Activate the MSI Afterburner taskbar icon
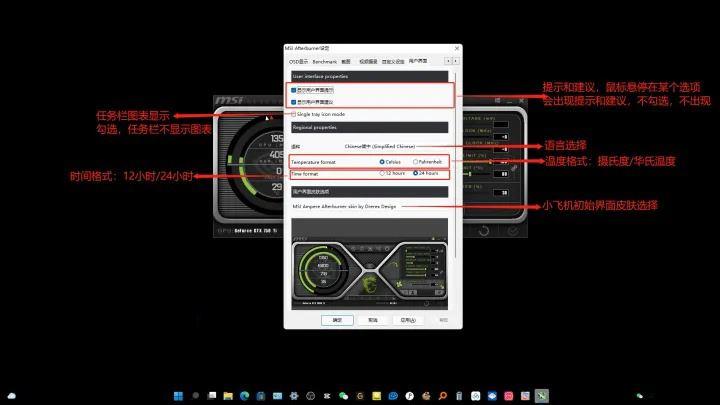This screenshot has width=720, height=405. pyautogui.click(x=541, y=396)
